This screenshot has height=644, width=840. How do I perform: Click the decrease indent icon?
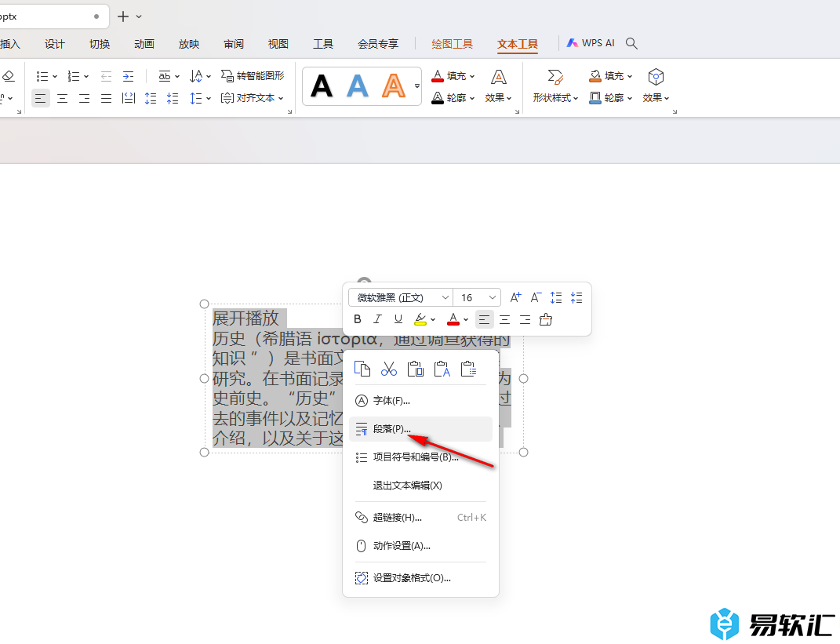(106, 76)
